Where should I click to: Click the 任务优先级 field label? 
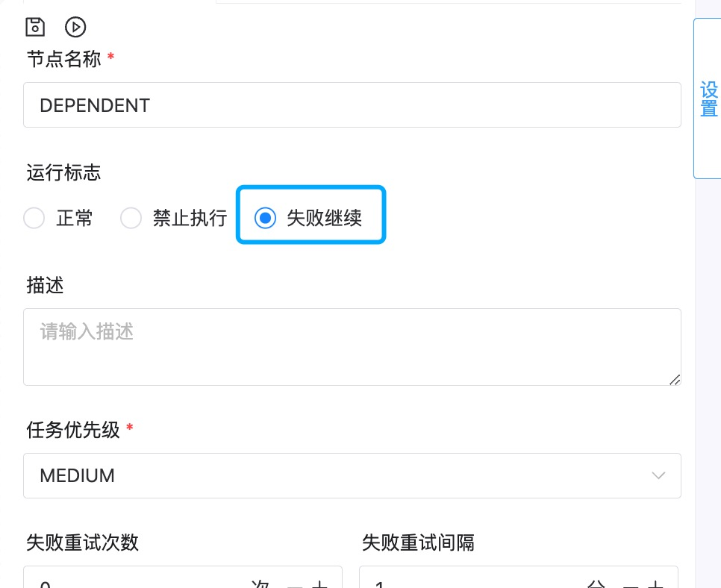click(73, 430)
